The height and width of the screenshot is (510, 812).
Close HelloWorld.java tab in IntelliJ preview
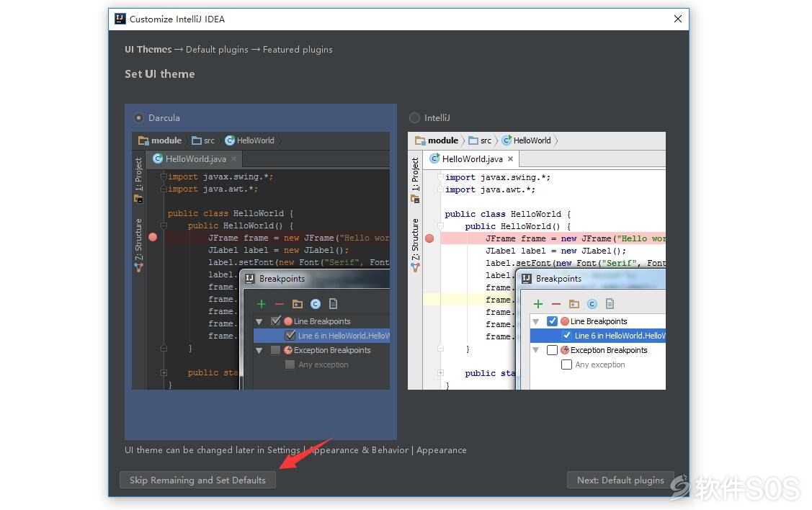coord(511,159)
